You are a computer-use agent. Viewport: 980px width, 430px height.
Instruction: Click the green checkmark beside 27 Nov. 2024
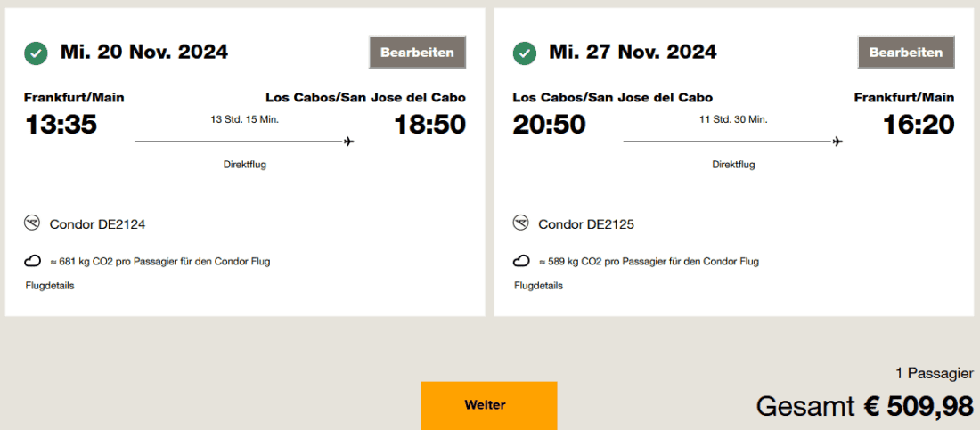coord(525,53)
